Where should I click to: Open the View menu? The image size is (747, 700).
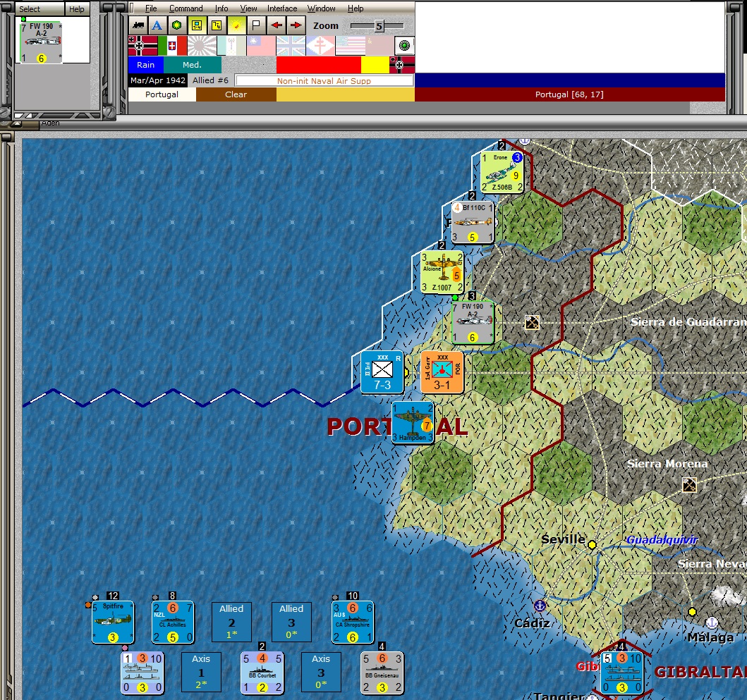coord(249,8)
